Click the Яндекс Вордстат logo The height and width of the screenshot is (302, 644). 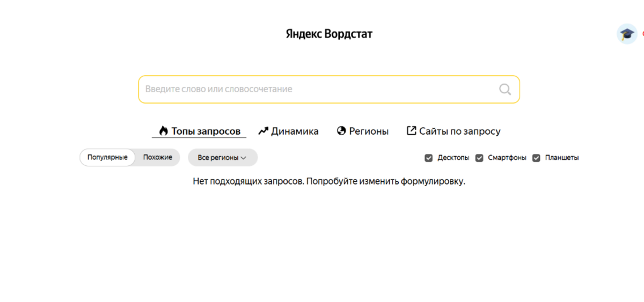pyautogui.click(x=329, y=34)
